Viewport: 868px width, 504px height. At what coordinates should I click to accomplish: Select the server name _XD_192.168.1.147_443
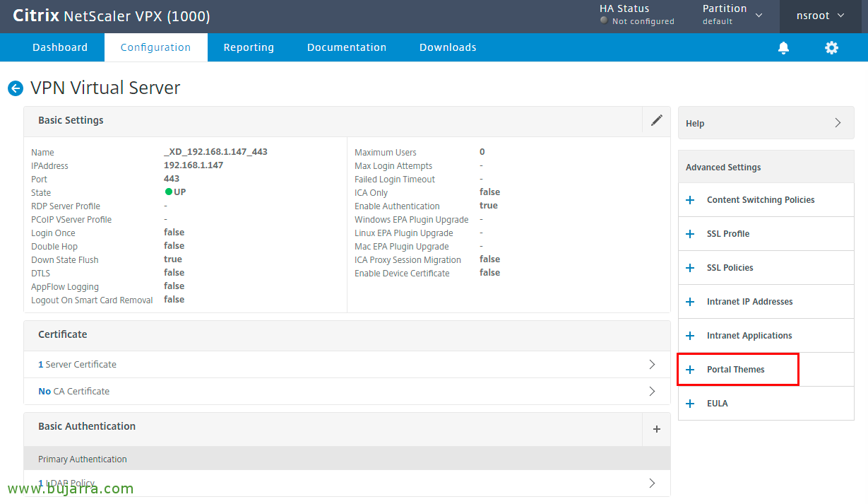tap(215, 152)
